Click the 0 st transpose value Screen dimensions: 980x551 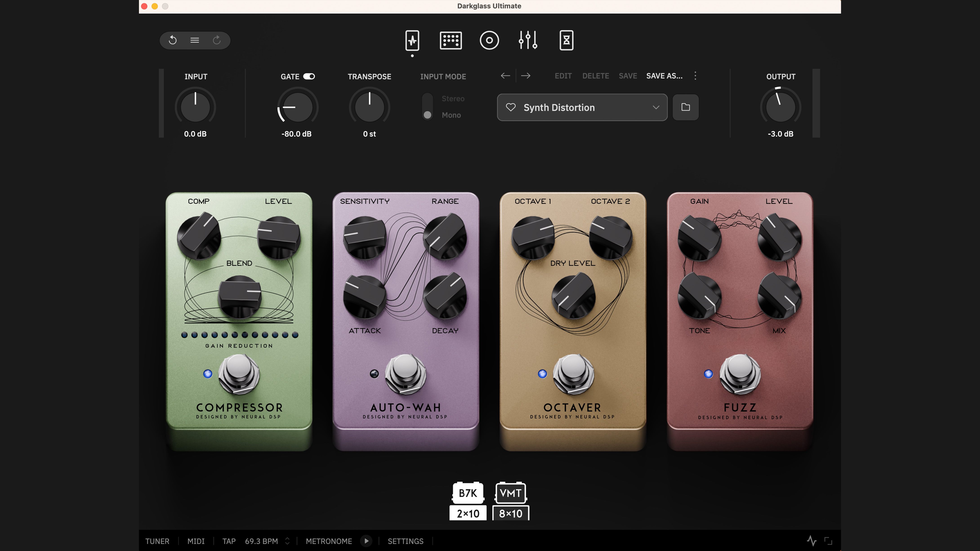click(369, 134)
